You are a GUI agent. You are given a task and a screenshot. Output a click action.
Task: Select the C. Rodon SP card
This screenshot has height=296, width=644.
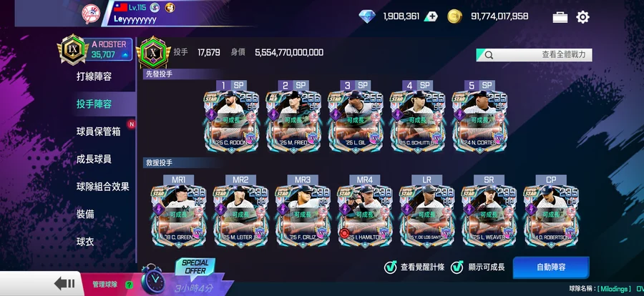click(231, 121)
